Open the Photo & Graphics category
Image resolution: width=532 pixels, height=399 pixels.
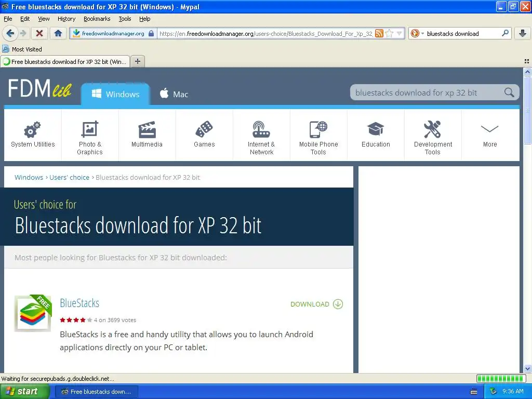90,135
